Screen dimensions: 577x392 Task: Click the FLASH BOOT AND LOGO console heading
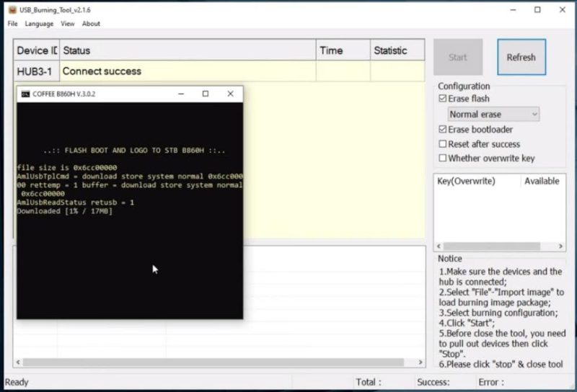134,151
